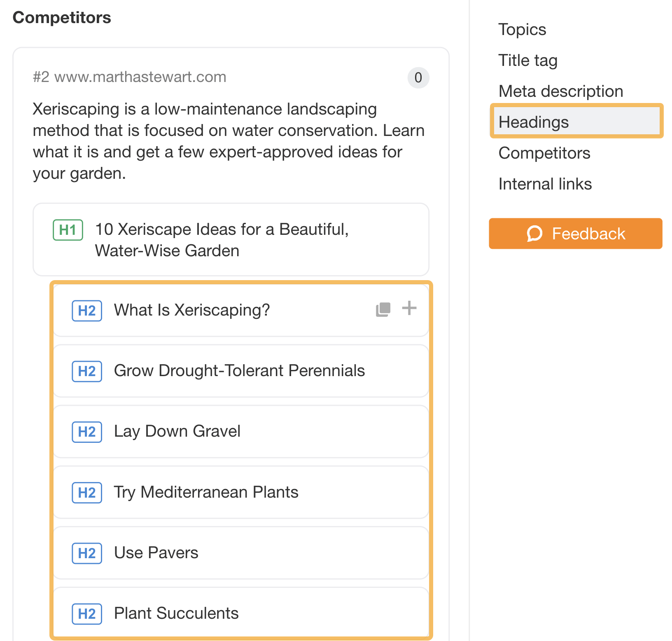The height and width of the screenshot is (641, 672).
Task: Click the H2 badge next to "Use Pavers"
Action: (x=87, y=553)
